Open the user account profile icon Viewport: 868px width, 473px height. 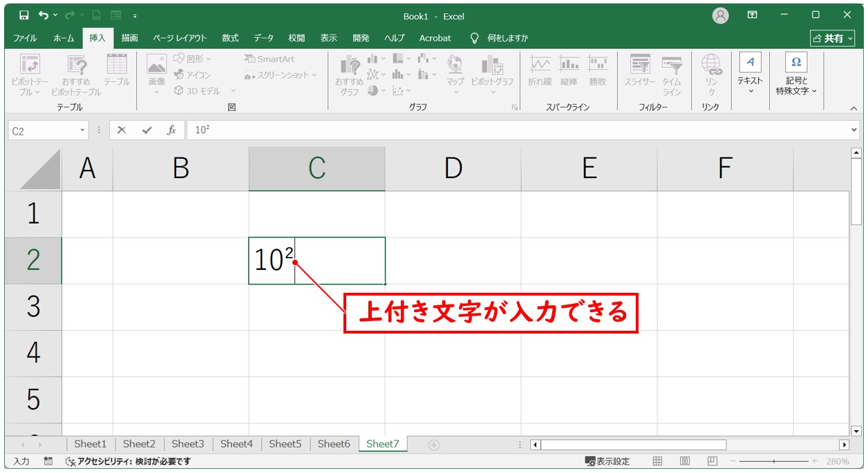point(721,15)
